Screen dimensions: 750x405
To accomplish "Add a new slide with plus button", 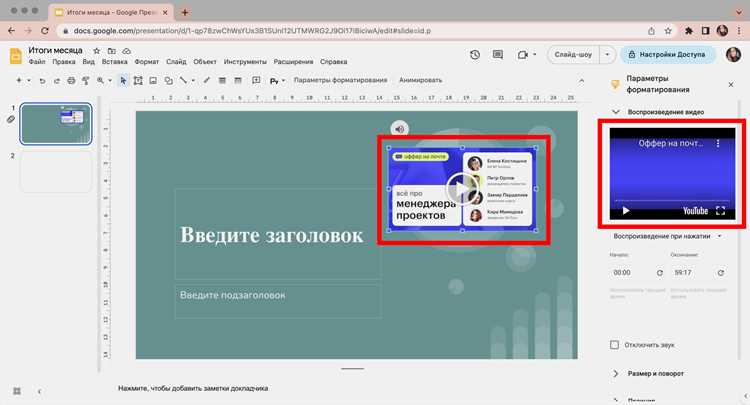I will pyautogui.click(x=19, y=80).
